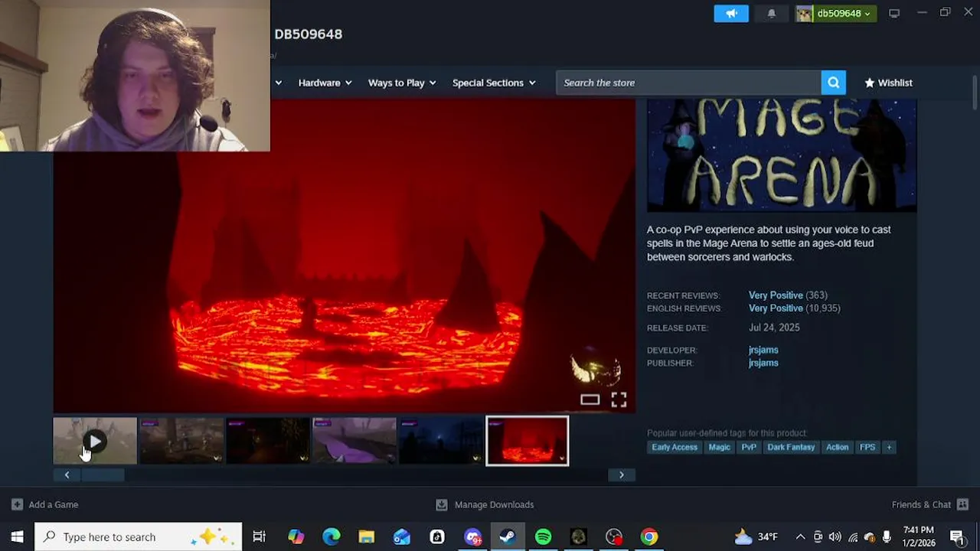Screen dimensions: 980x551
Task: Open Steam news announcements megaphone
Action: tap(731, 13)
